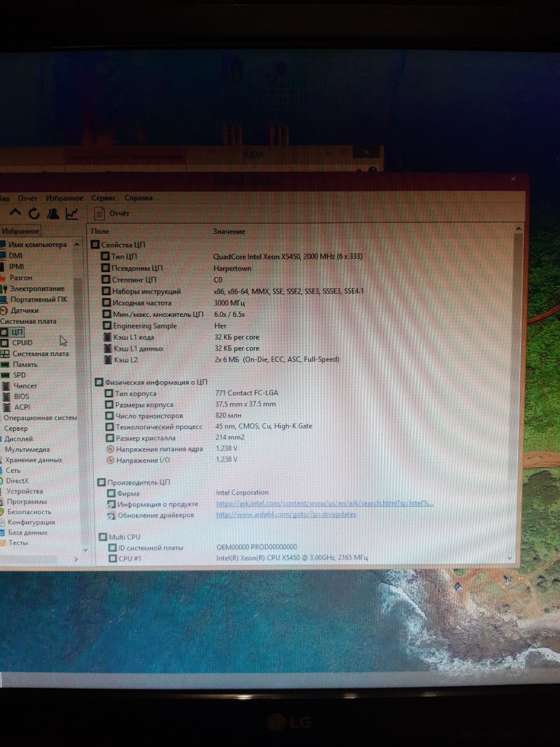This screenshot has width=560, height=747.
Task: Open the Сервис menu
Action: pos(104,198)
